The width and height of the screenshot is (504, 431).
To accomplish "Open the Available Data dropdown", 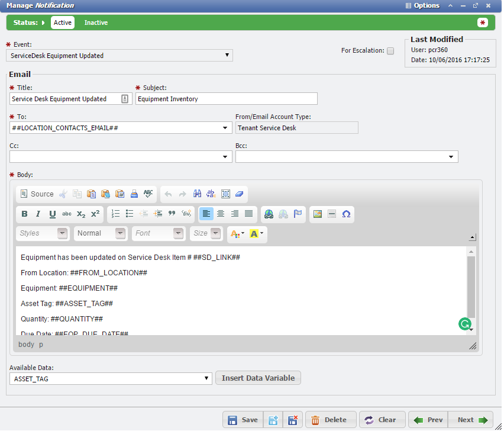I will click(x=206, y=378).
